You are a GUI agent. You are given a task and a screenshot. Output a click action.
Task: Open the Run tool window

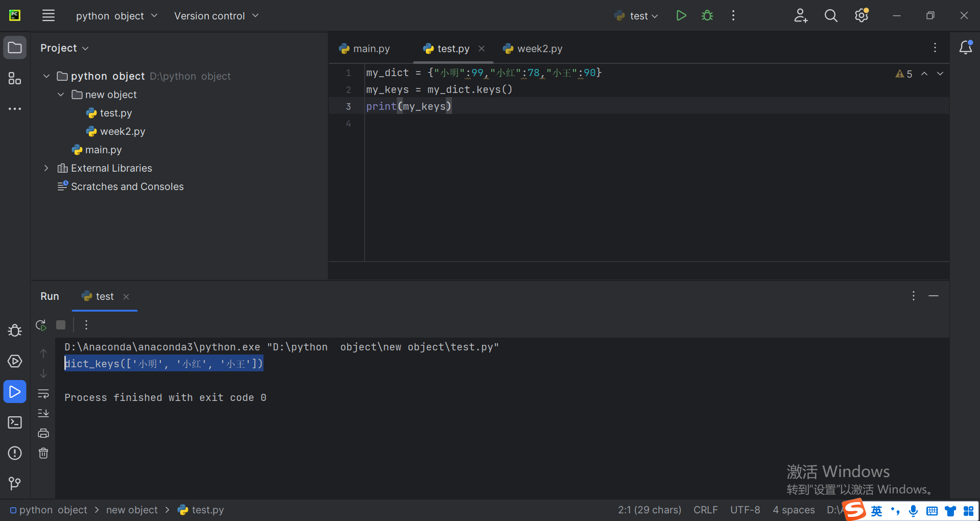point(15,392)
